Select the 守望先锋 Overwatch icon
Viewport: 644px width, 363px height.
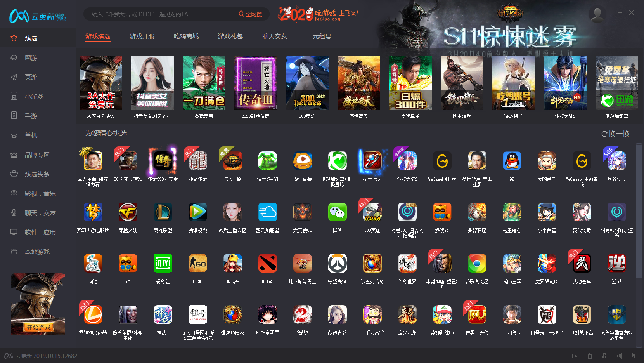point(337,264)
